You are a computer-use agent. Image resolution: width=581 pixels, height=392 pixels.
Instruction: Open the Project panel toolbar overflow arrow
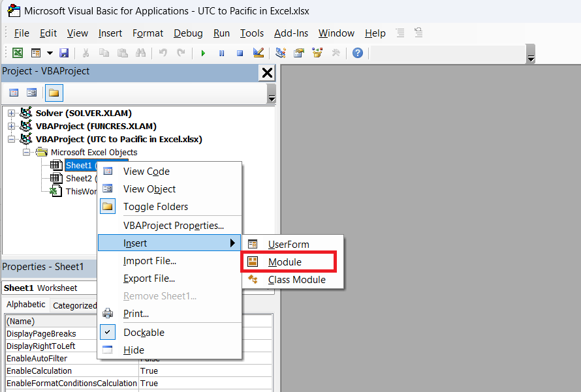[x=272, y=94]
